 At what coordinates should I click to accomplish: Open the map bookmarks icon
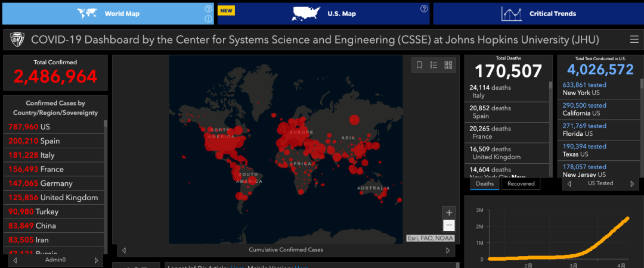tap(419, 65)
